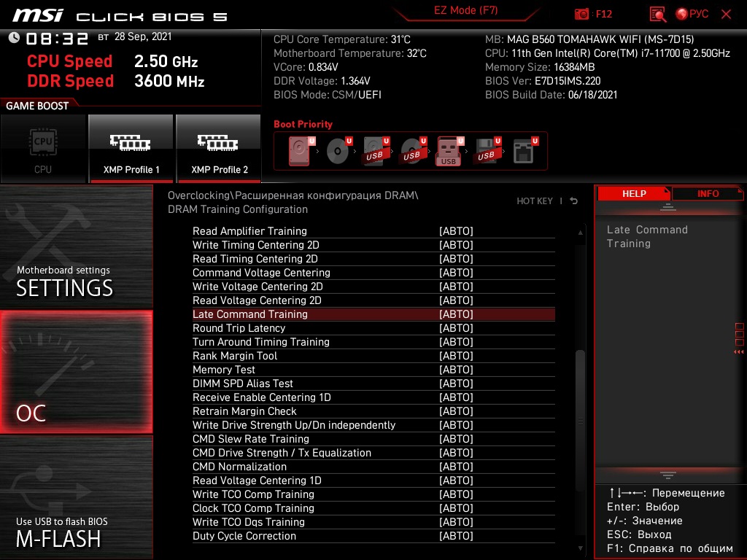Open the M-FLASH section
This screenshot has width=747, height=560.
point(76,497)
